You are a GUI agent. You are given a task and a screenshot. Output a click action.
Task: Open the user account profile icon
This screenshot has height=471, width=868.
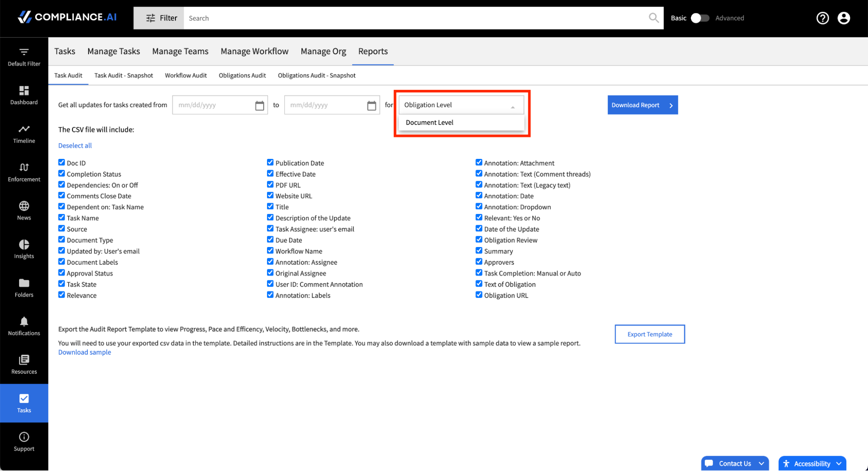click(844, 18)
